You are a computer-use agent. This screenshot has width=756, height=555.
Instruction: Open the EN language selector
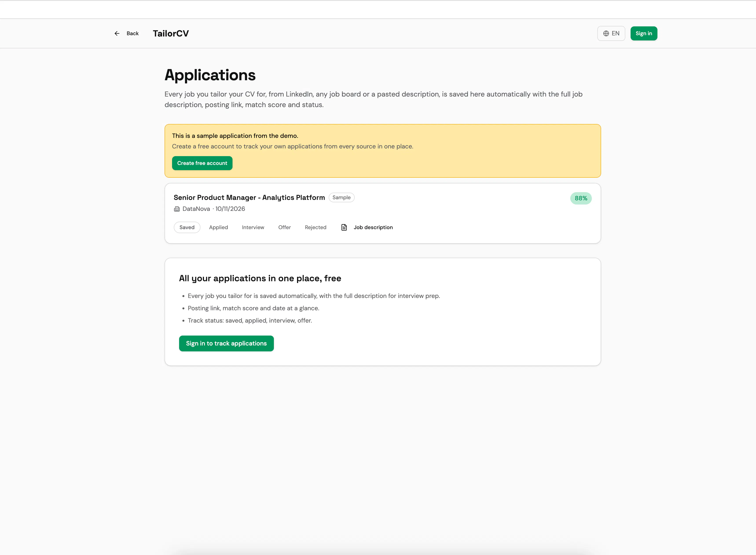[611, 33]
